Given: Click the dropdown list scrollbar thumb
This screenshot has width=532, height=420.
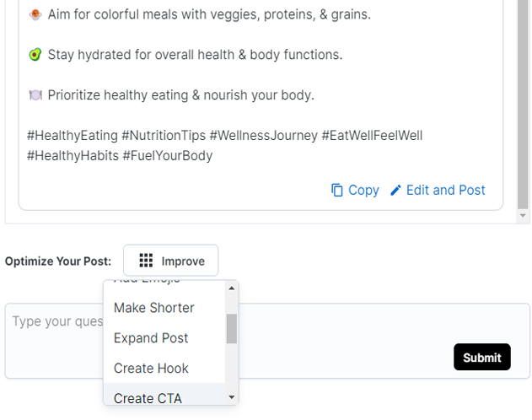Looking at the screenshot, I should 232,329.
